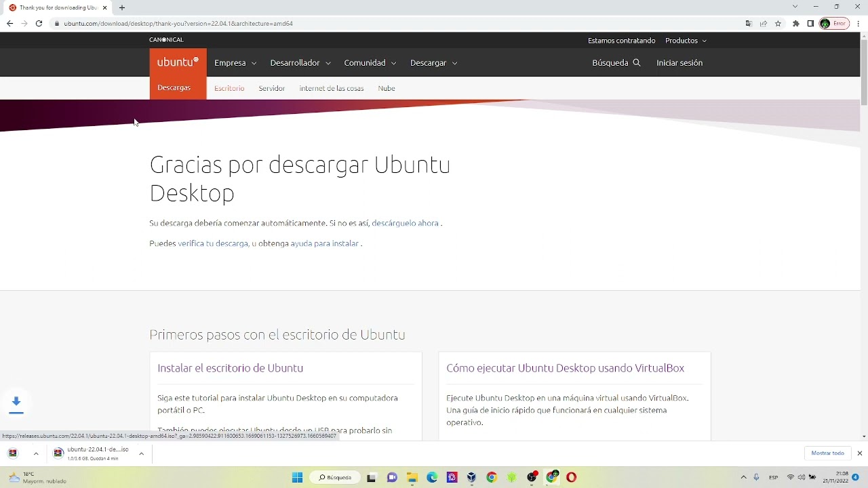Open the Nube tab
868x488 pixels.
pyautogui.click(x=387, y=88)
